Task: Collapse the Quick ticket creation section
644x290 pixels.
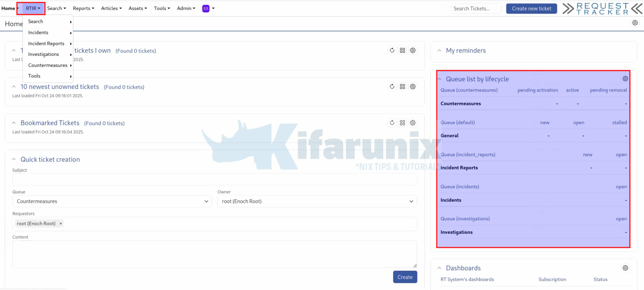Action: 13,159
